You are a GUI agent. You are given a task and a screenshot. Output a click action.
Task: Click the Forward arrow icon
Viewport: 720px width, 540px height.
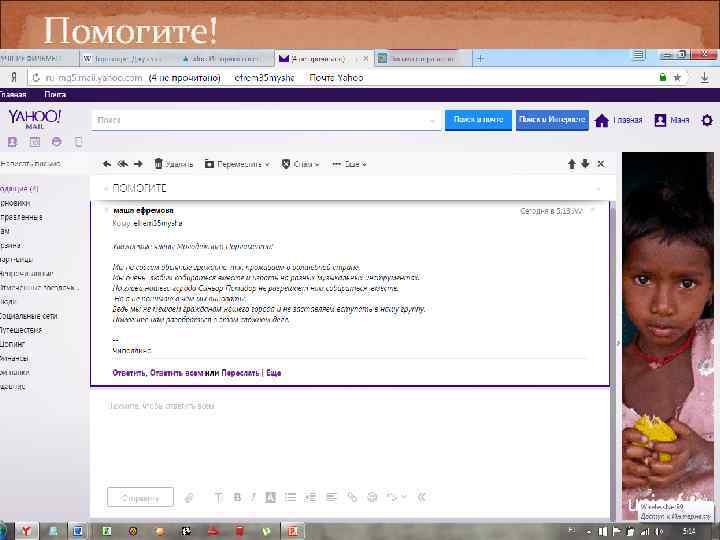138,164
